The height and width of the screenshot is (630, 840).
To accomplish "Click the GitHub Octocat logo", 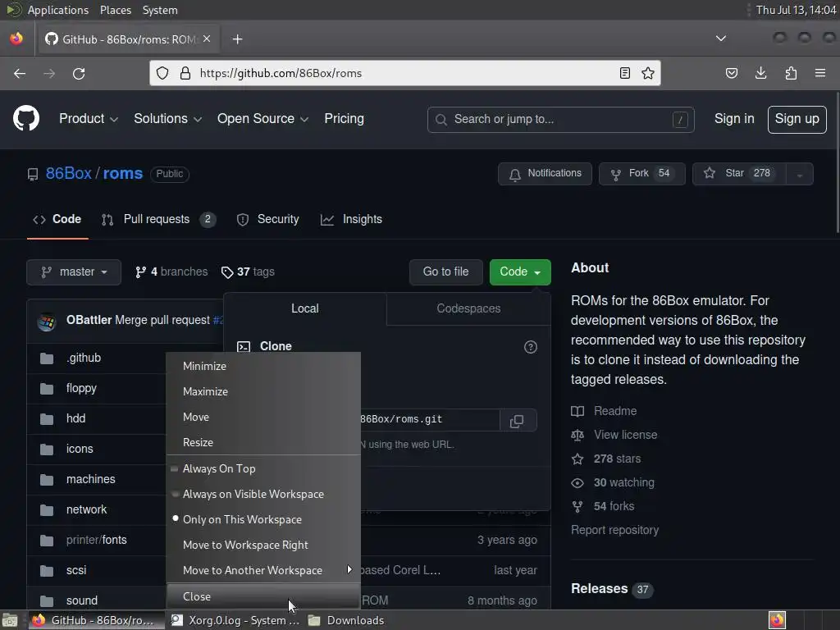I will [26, 118].
